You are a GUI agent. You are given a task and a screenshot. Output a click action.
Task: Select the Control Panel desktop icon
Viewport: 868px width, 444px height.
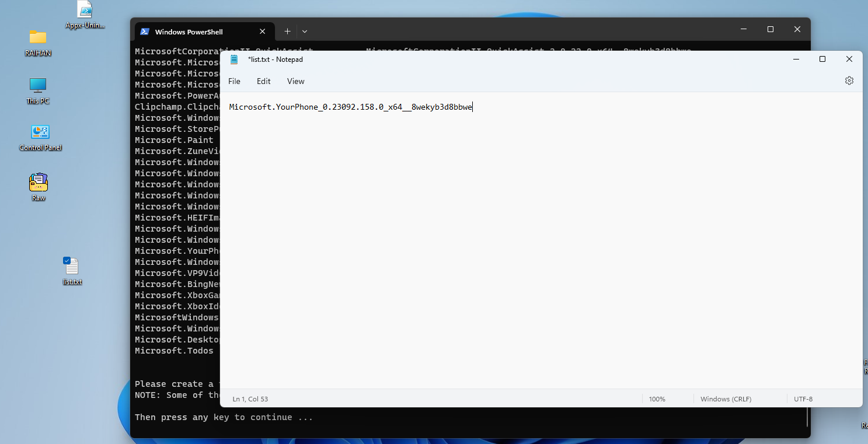[x=40, y=138]
